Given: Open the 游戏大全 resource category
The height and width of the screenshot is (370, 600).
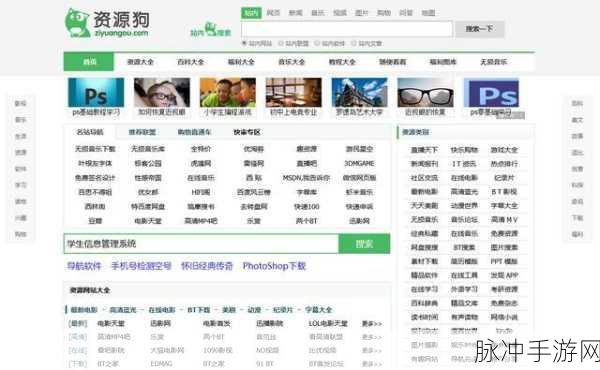Looking at the screenshot, I should tap(504, 150).
